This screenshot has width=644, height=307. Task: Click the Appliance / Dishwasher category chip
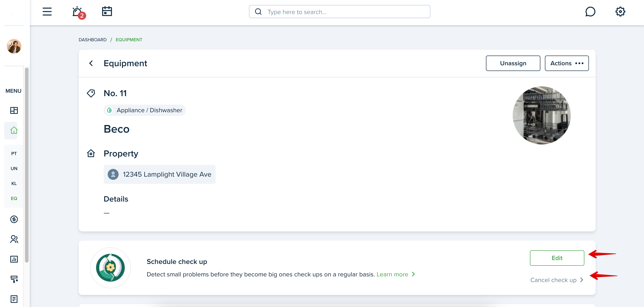tap(145, 110)
